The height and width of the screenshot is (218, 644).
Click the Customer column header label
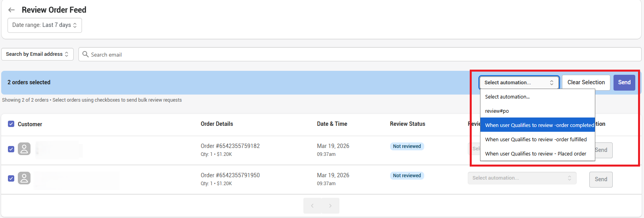[30, 124]
